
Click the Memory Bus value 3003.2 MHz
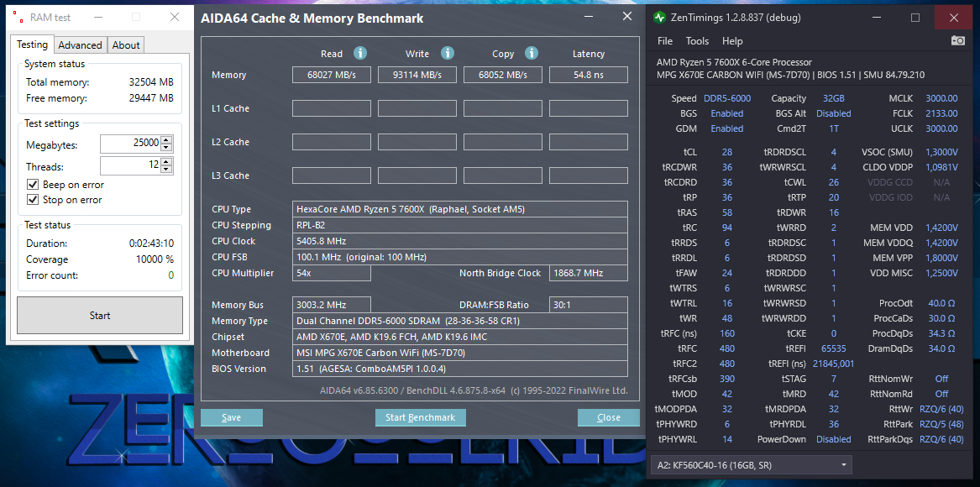pyautogui.click(x=332, y=305)
